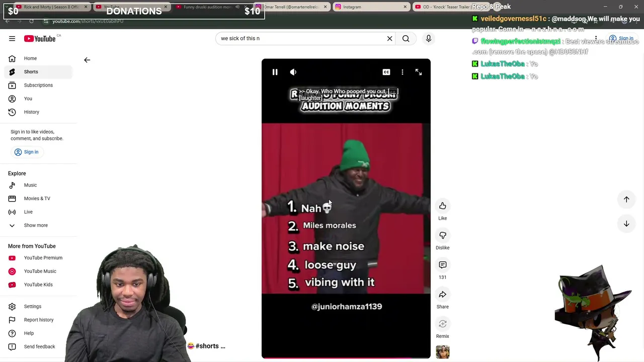This screenshot has width=644, height=362.
Task: Select Shorts in the sidebar
Action: [38, 72]
